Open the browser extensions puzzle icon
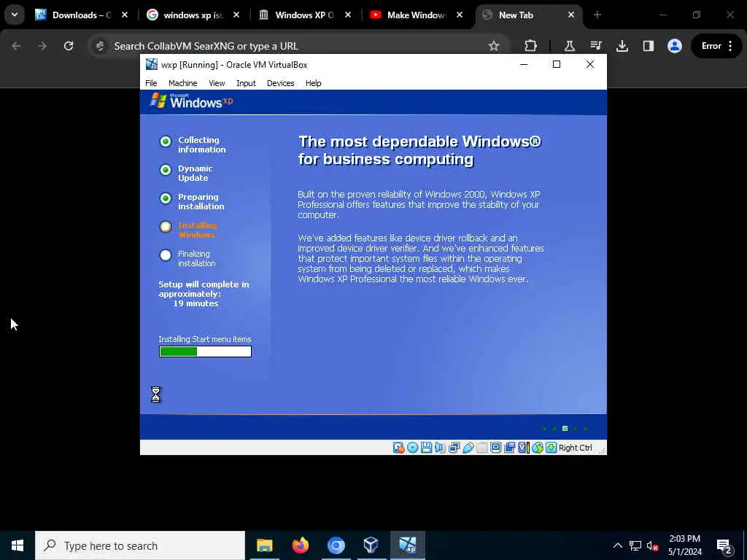Image resolution: width=747 pixels, height=560 pixels. [530, 46]
